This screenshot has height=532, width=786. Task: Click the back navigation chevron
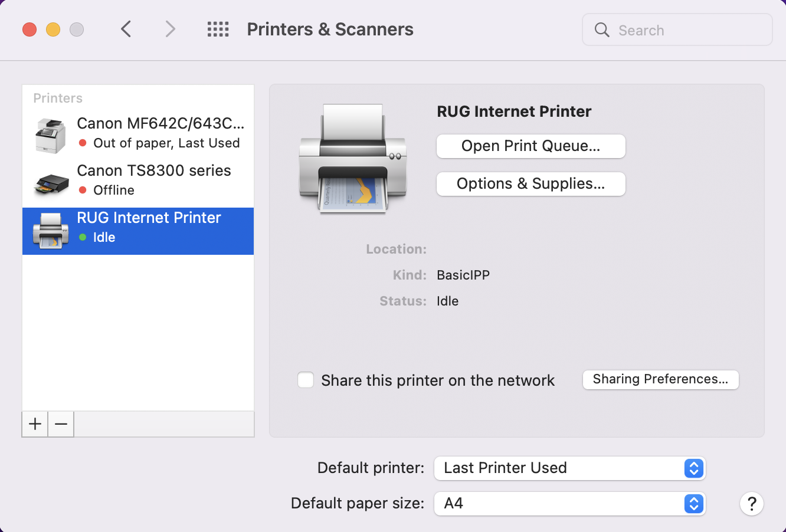pyautogui.click(x=126, y=29)
